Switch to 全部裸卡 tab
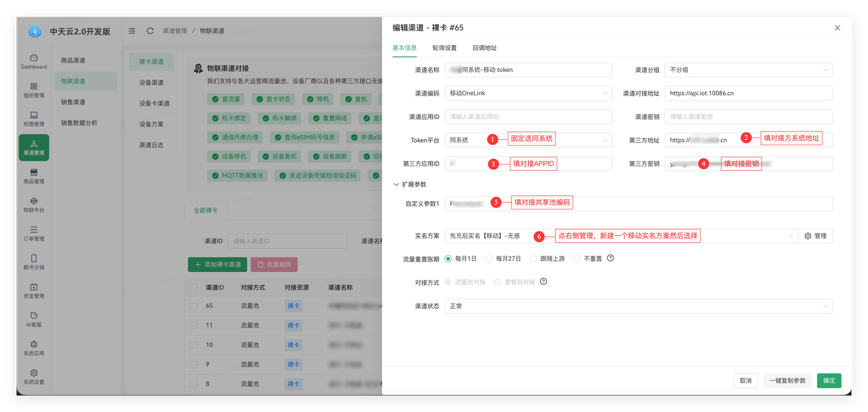Image resolution: width=868 pixels, height=412 pixels. click(x=206, y=211)
